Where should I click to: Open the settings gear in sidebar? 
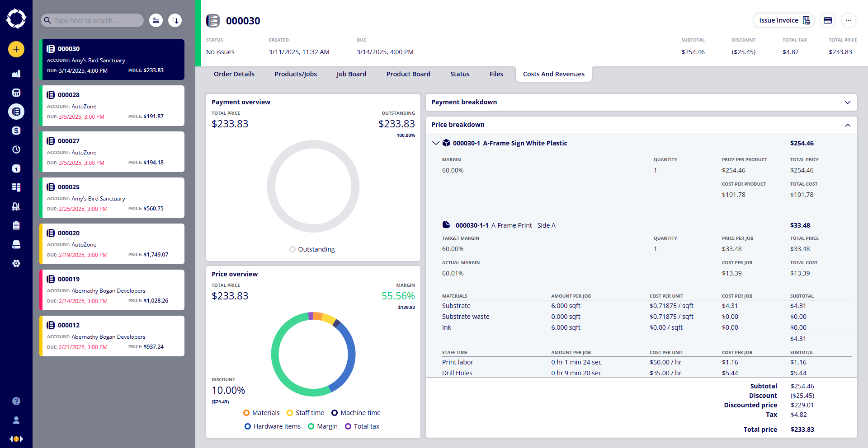click(x=16, y=263)
